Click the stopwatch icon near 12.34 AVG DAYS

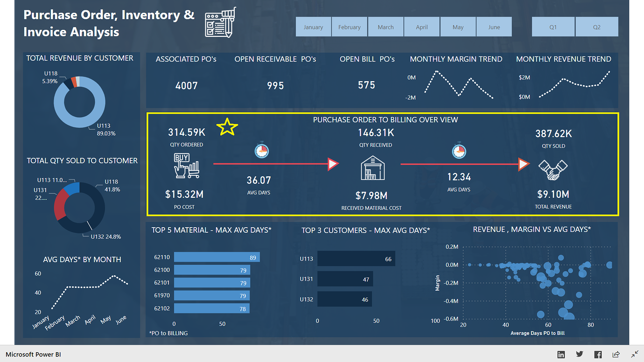pos(459,151)
